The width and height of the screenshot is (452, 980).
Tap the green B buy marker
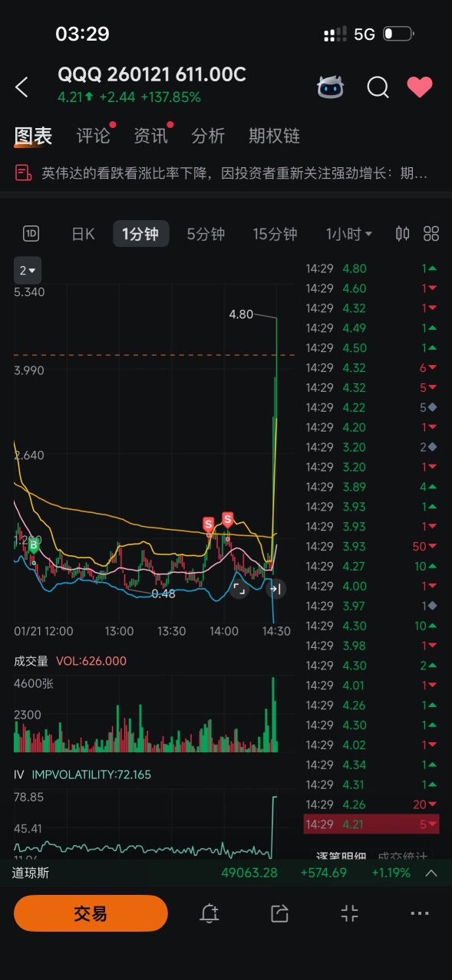pos(32,544)
